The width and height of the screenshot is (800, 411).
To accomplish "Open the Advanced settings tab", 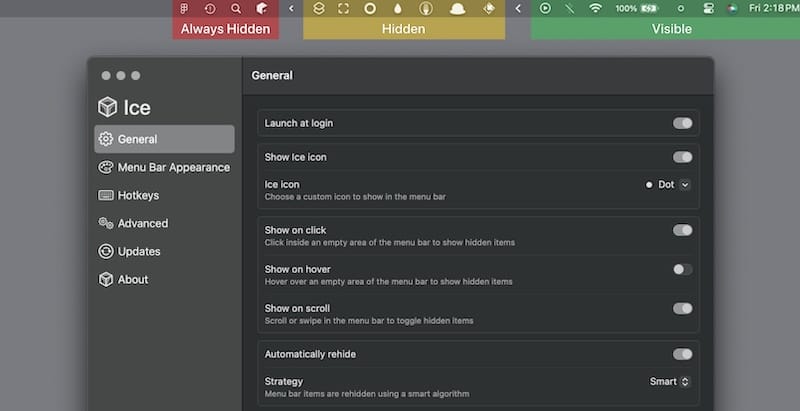I will click(x=164, y=223).
